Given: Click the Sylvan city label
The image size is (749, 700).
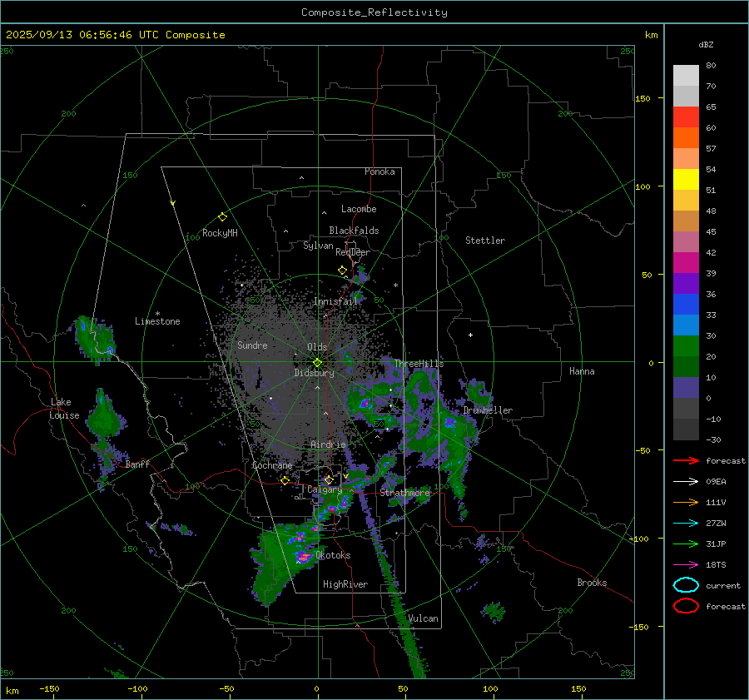Looking at the screenshot, I should tap(318, 246).
